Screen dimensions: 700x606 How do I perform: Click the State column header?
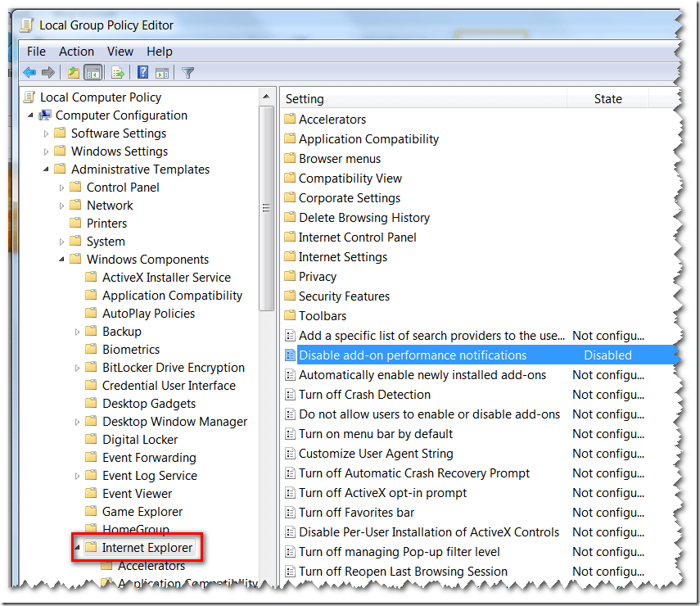607,99
